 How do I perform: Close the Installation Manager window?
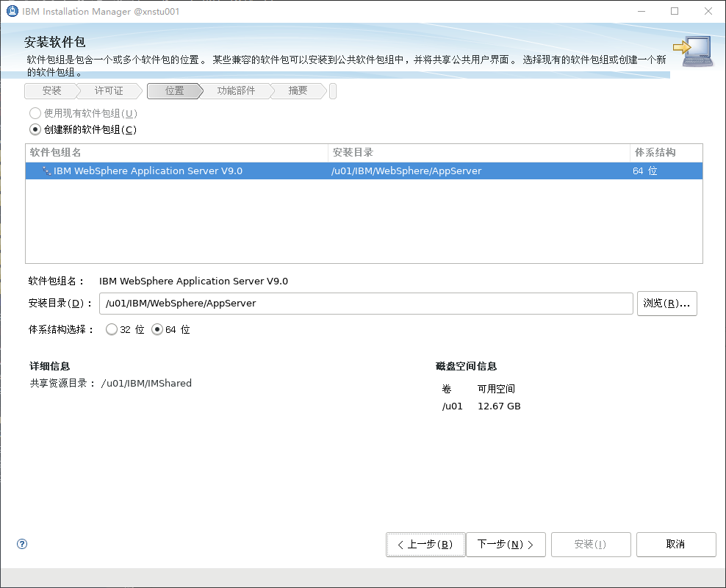click(708, 11)
